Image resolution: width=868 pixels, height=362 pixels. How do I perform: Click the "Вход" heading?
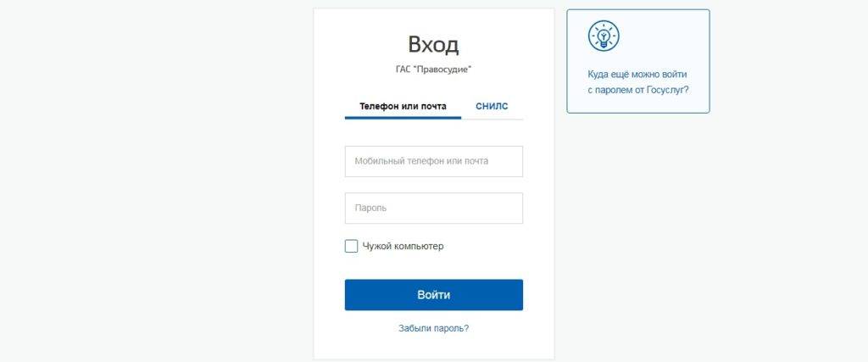433,44
